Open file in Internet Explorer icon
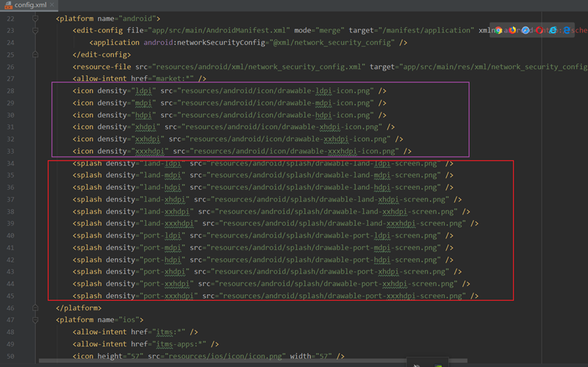This screenshot has width=588, height=367. (x=553, y=30)
